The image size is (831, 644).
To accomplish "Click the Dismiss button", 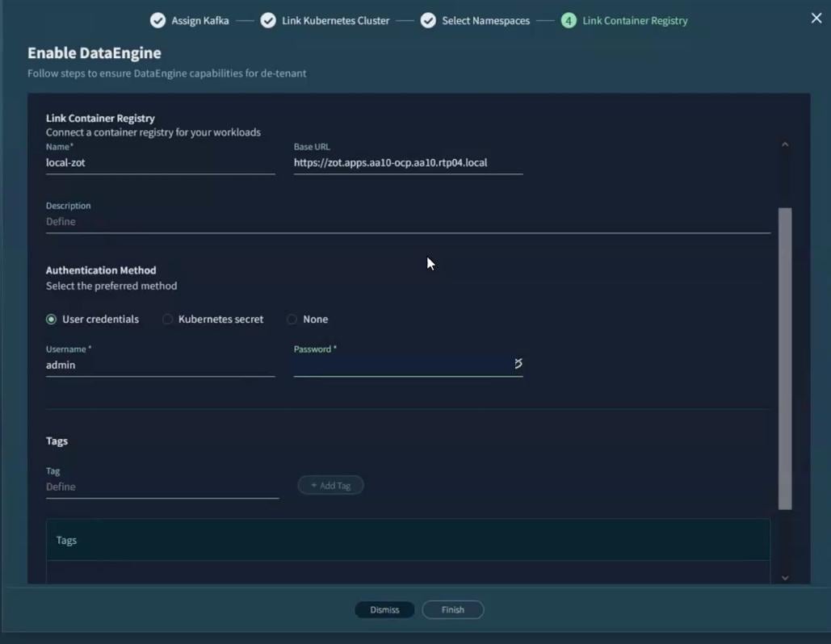I will (384, 609).
